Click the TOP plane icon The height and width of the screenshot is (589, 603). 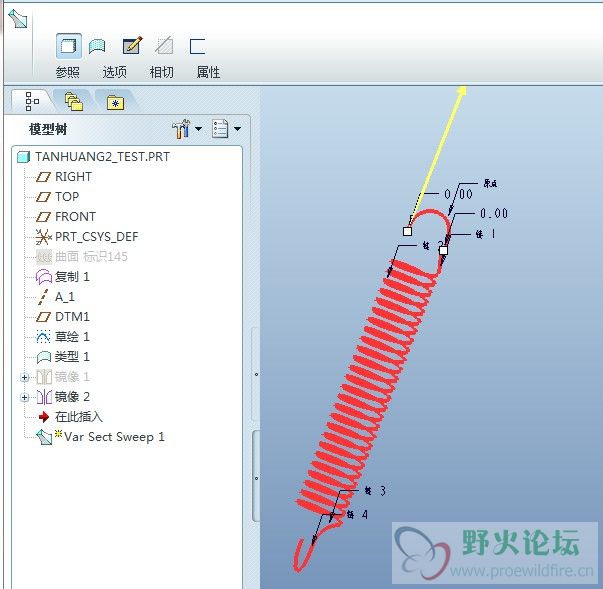(43, 197)
